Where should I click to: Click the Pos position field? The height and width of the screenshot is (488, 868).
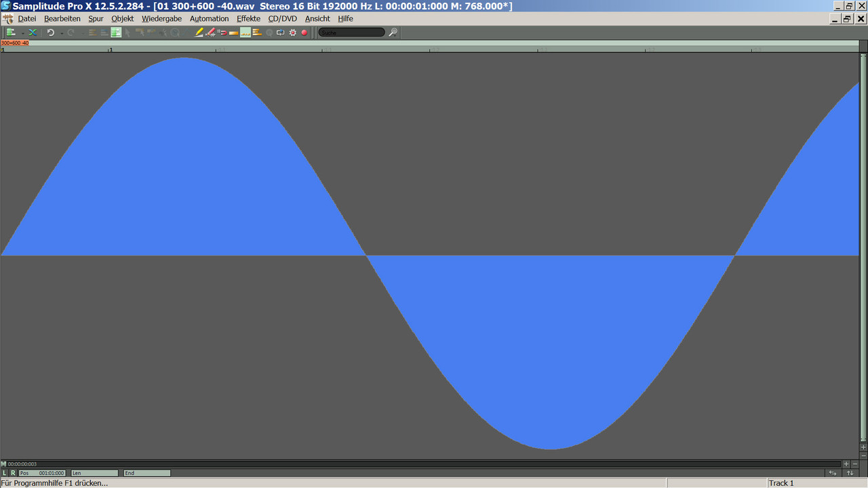tap(42, 473)
